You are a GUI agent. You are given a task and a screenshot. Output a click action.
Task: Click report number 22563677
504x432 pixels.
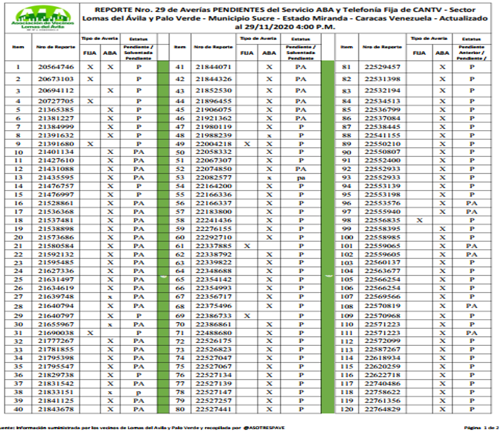point(382,271)
